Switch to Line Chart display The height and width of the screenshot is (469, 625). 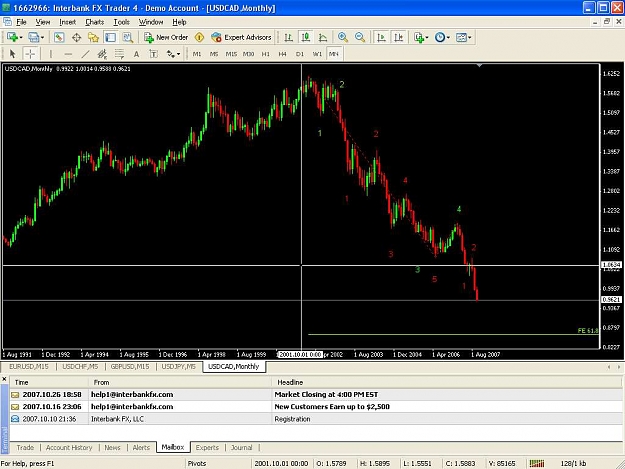pyautogui.click(x=323, y=37)
